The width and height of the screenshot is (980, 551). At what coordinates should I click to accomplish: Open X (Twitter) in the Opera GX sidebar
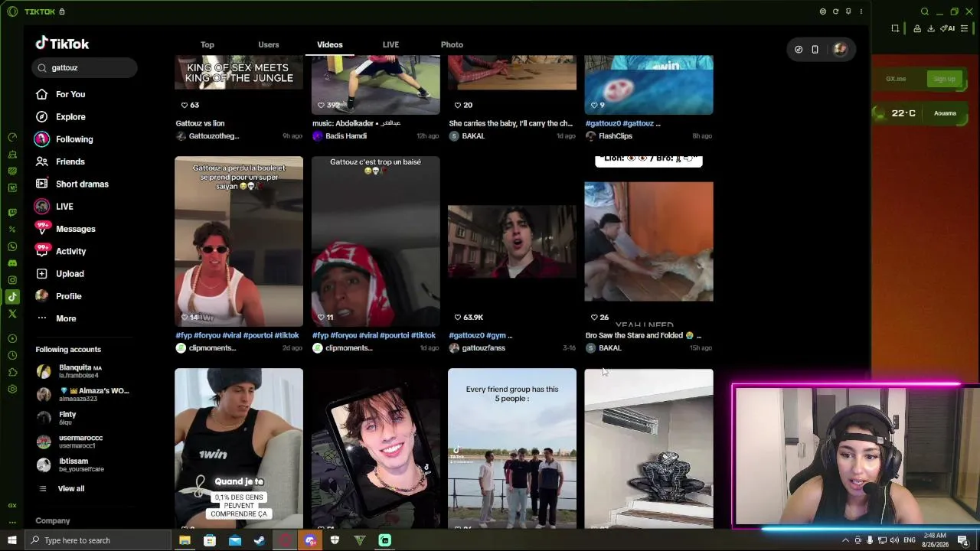click(12, 314)
